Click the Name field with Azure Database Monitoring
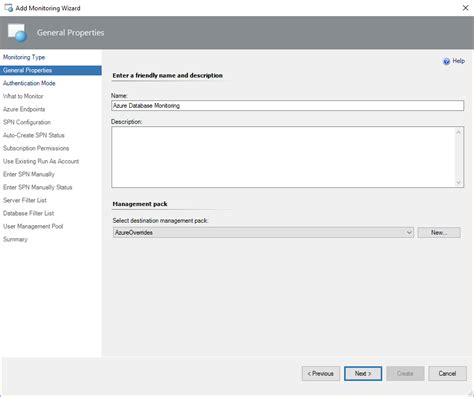 point(287,106)
